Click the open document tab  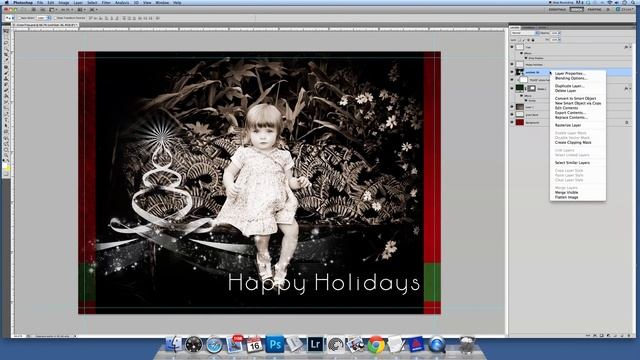click(45, 25)
